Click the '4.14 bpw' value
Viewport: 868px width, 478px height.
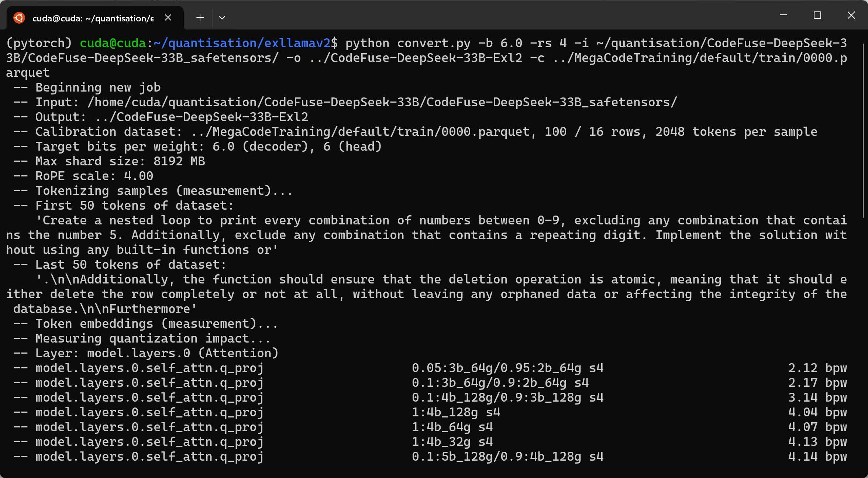pyautogui.click(x=818, y=457)
